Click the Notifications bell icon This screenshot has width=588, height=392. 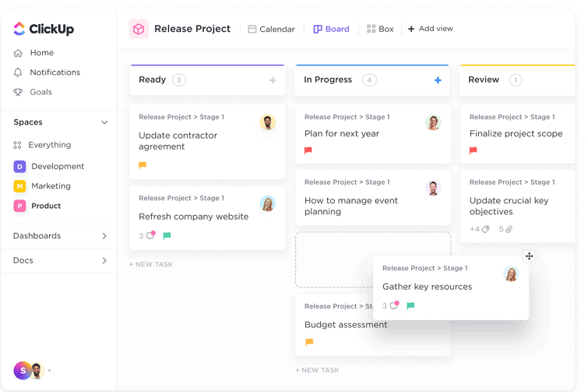pos(18,72)
